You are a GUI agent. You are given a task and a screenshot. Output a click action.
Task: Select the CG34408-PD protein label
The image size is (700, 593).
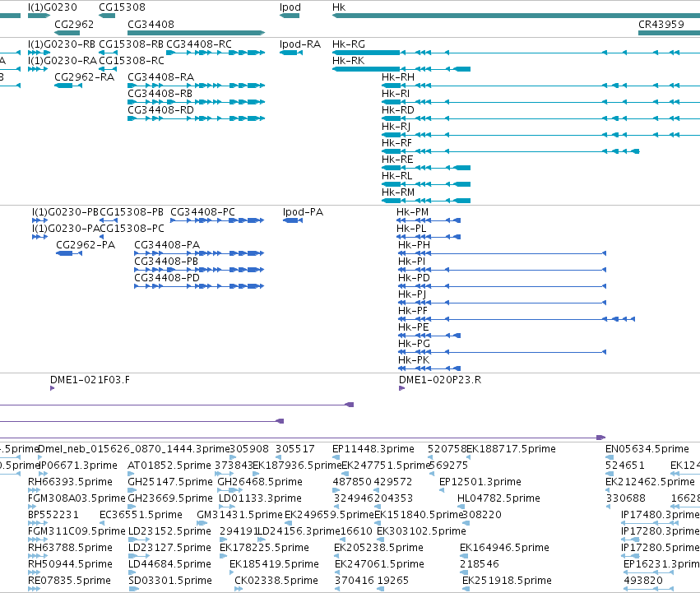(x=167, y=278)
